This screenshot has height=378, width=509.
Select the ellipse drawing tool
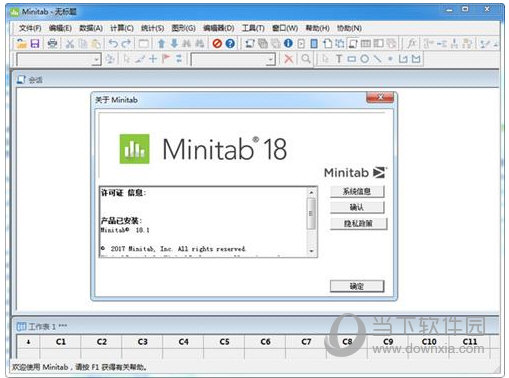365,59
